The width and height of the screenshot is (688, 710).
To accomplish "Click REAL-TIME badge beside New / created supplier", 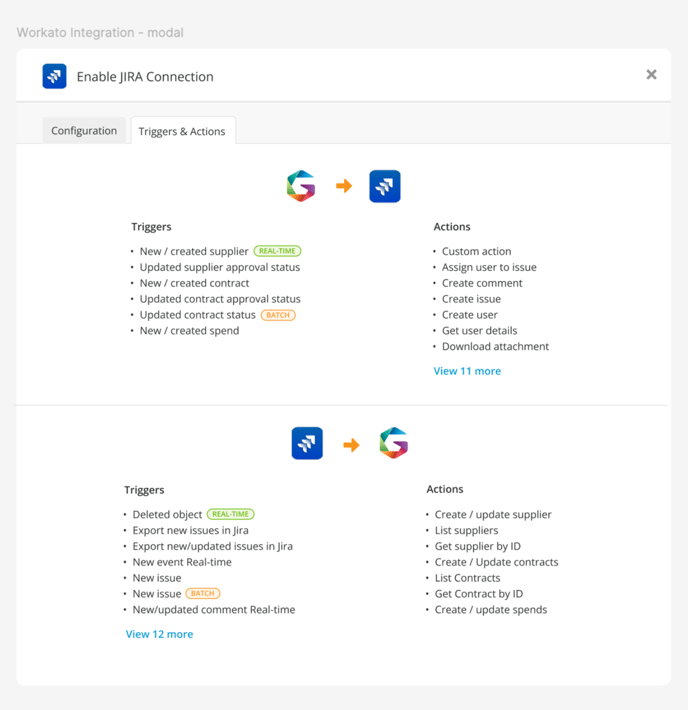I will click(x=278, y=251).
